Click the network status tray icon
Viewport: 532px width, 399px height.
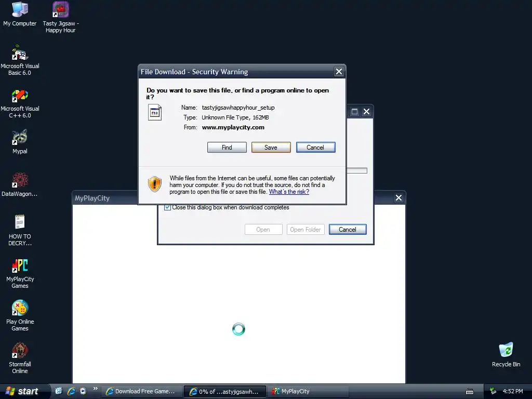(x=493, y=392)
